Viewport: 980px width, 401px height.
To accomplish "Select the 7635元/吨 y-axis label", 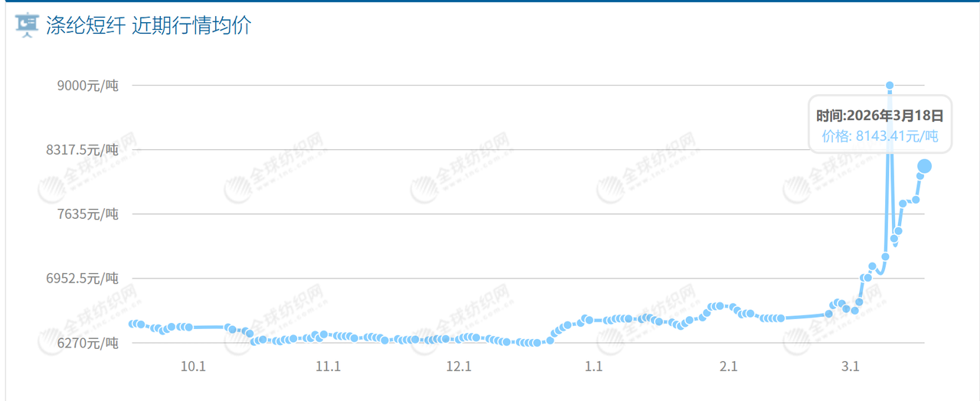I will 88,214.
